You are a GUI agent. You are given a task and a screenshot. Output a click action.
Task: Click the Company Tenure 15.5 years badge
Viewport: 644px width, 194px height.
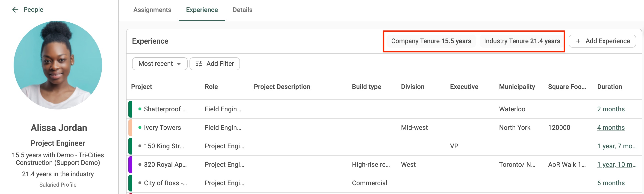(x=431, y=41)
